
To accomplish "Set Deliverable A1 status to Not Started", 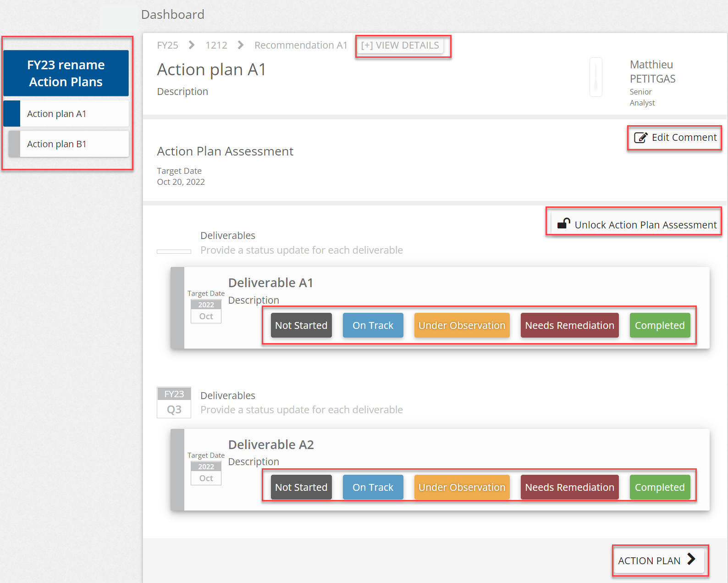I will [301, 325].
